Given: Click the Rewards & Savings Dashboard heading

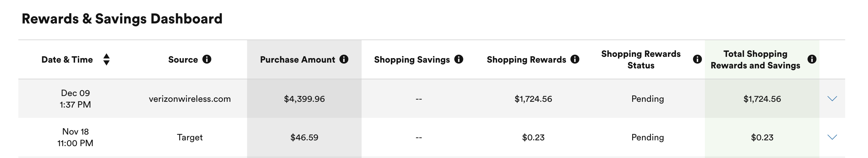Looking at the screenshot, I should [122, 19].
